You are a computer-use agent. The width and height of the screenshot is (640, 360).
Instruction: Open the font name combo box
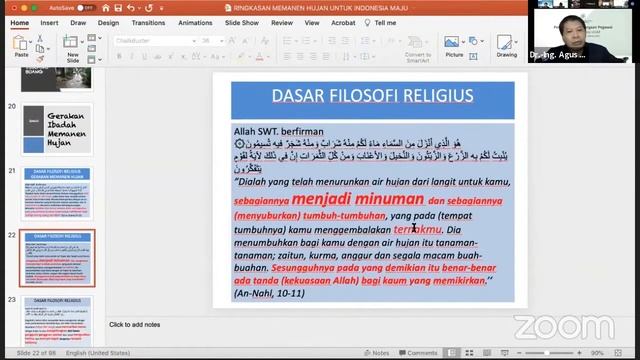156,41
